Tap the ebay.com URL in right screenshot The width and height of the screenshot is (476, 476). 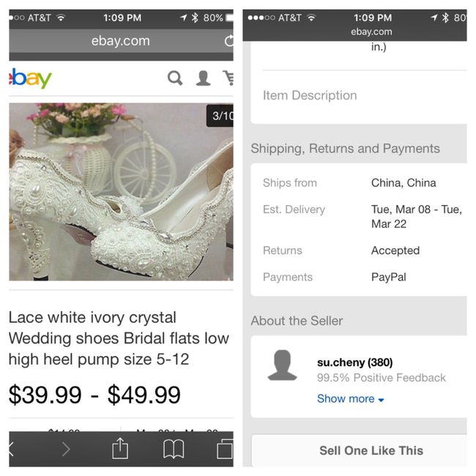371,31
